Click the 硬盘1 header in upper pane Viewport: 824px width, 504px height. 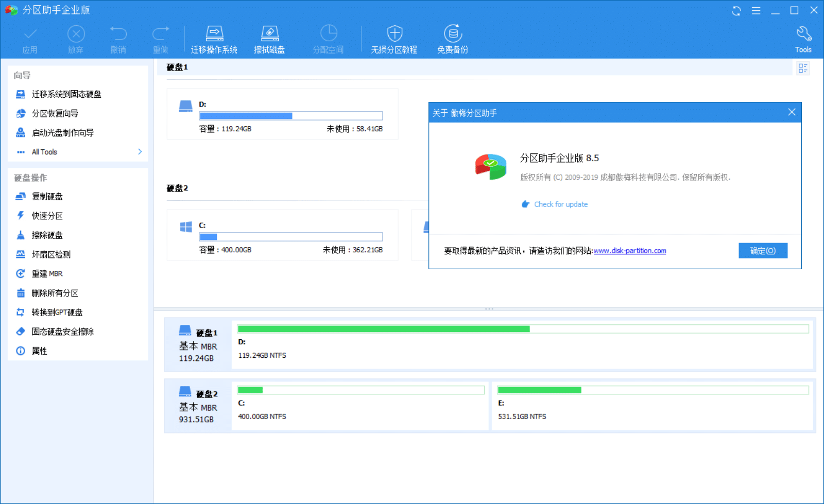177,67
